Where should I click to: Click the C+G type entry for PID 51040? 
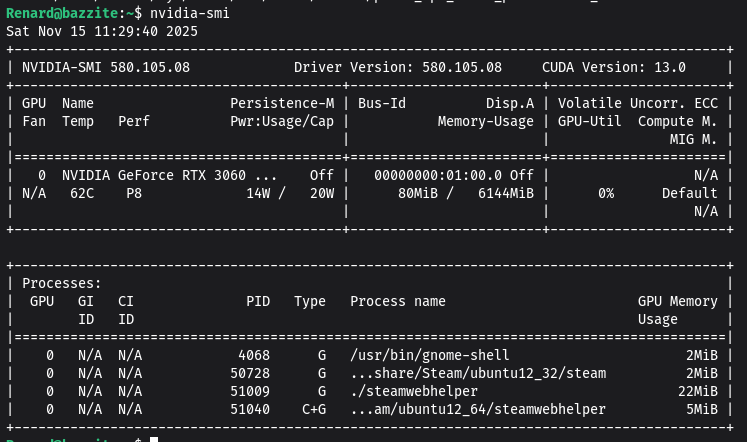(314, 409)
